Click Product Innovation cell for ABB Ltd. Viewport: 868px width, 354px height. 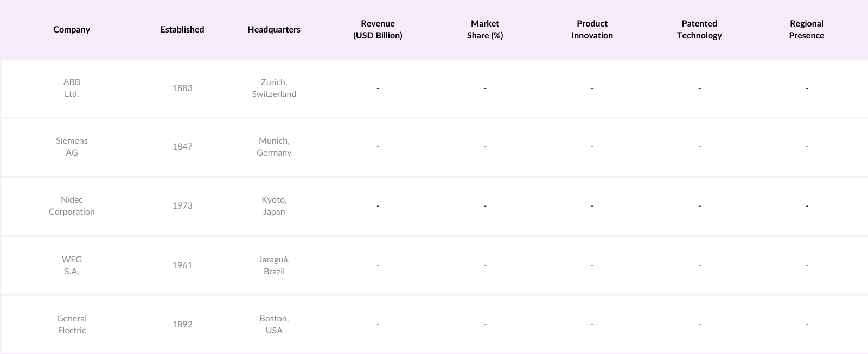pyautogui.click(x=592, y=88)
